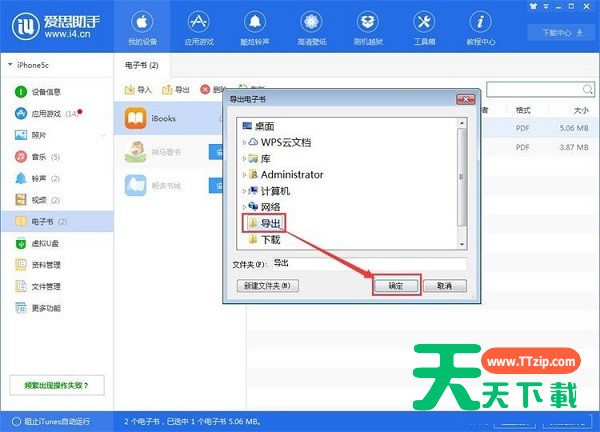Click the 确定 OK button
The image size is (600, 432).
click(396, 286)
